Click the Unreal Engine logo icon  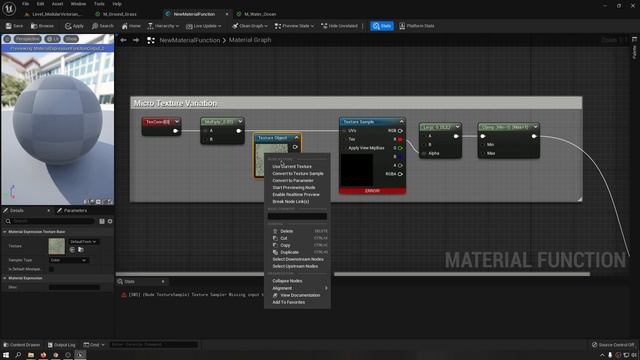[9, 8]
